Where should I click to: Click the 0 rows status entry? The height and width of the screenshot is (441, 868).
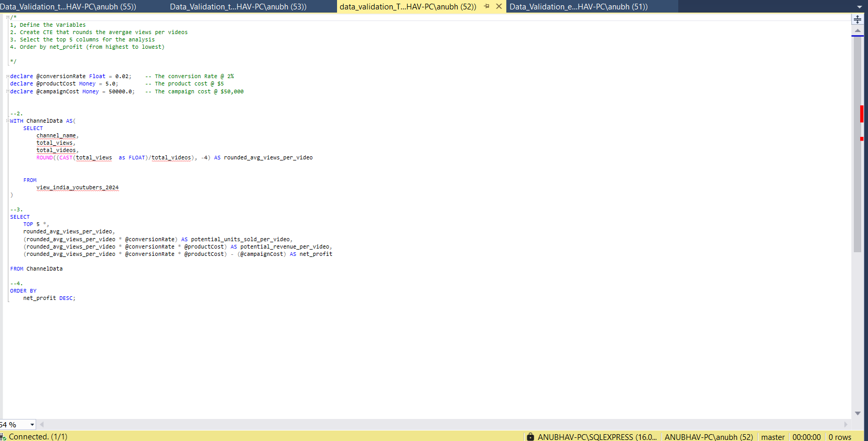(840, 437)
